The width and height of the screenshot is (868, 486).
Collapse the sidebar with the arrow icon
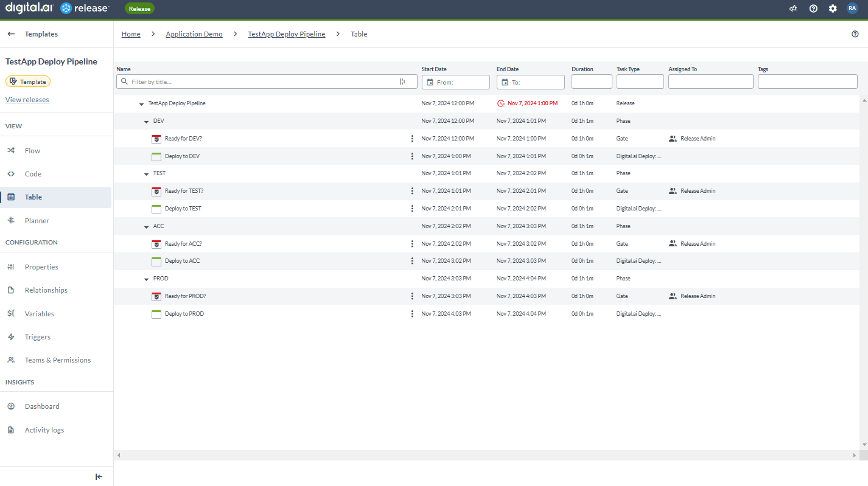tap(99, 477)
